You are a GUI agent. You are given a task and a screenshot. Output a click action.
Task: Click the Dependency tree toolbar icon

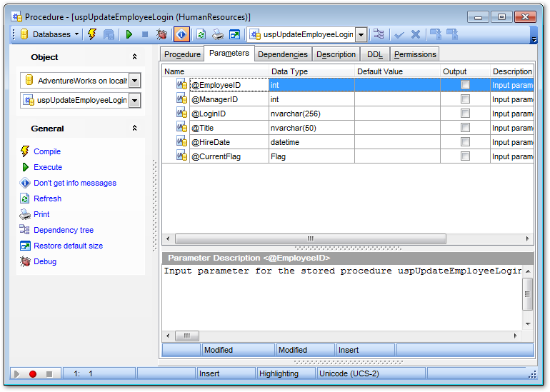pos(379,34)
